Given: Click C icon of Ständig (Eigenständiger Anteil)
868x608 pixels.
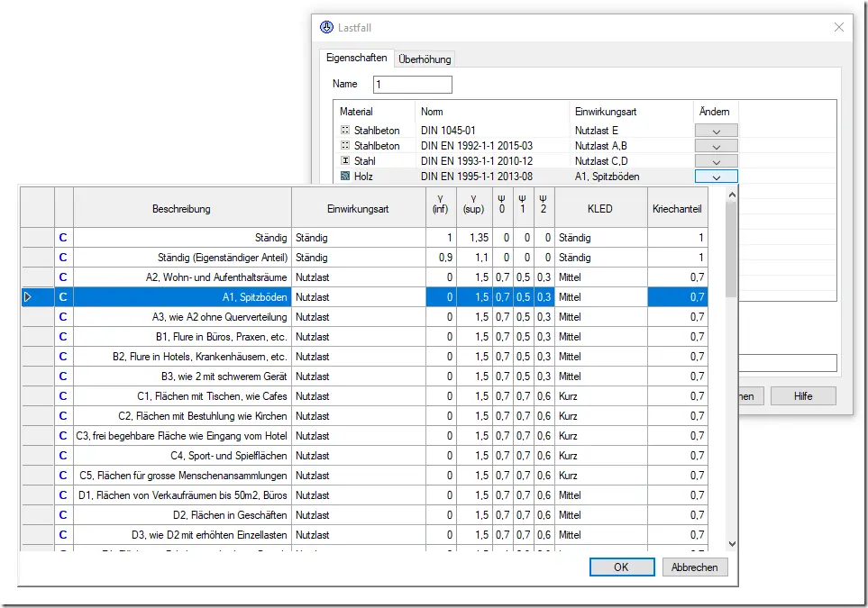Looking at the screenshot, I should [x=63, y=258].
